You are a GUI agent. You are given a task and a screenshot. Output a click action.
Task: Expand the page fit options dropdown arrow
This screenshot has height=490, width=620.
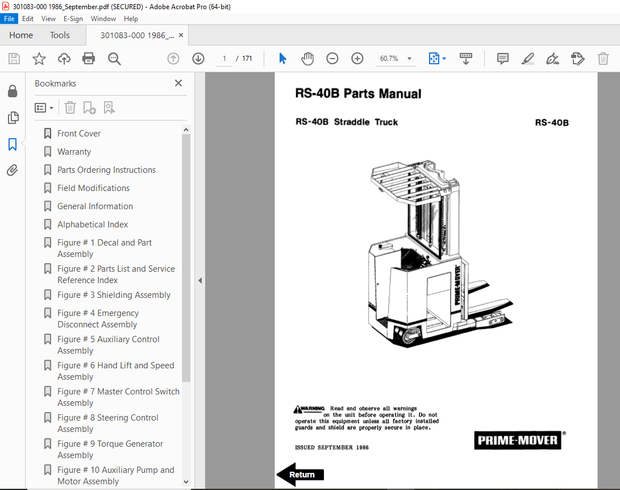coord(444,59)
